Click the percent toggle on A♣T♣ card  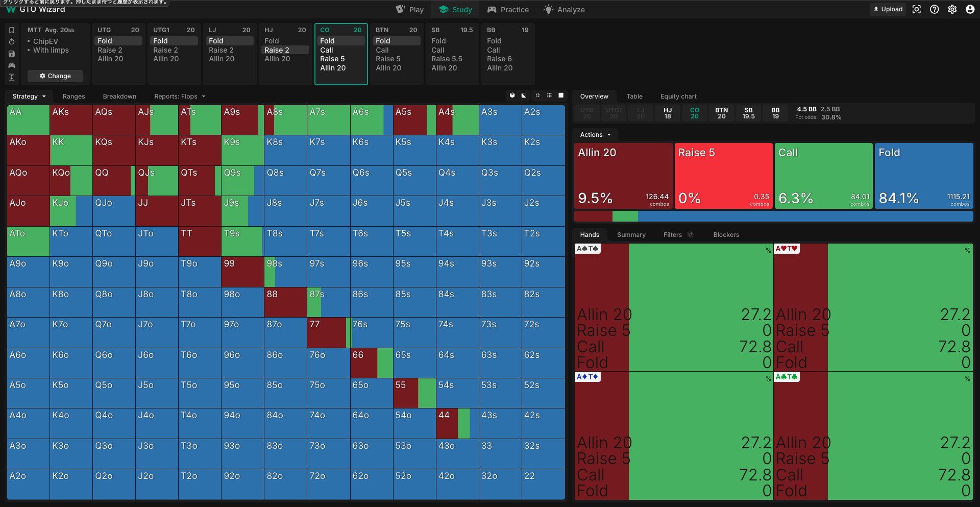(x=967, y=379)
